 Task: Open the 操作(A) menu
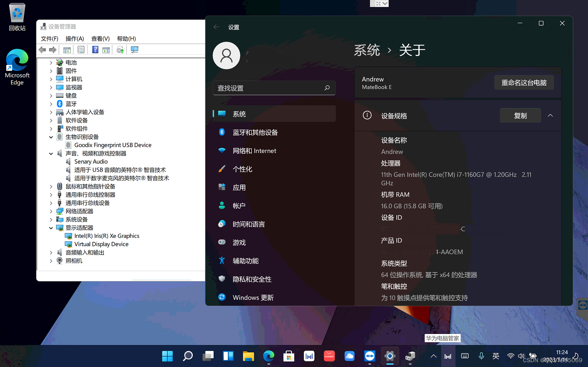(75, 39)
